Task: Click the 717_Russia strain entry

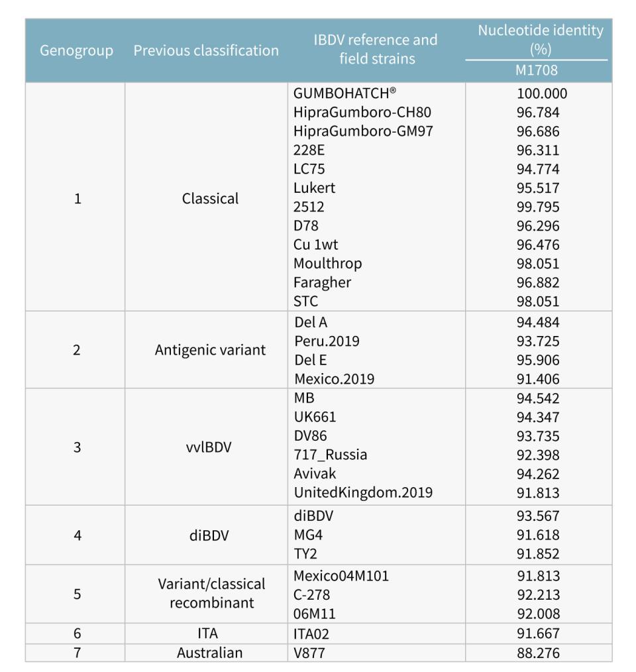Action: pyautogui.click(x=329, y=455)
